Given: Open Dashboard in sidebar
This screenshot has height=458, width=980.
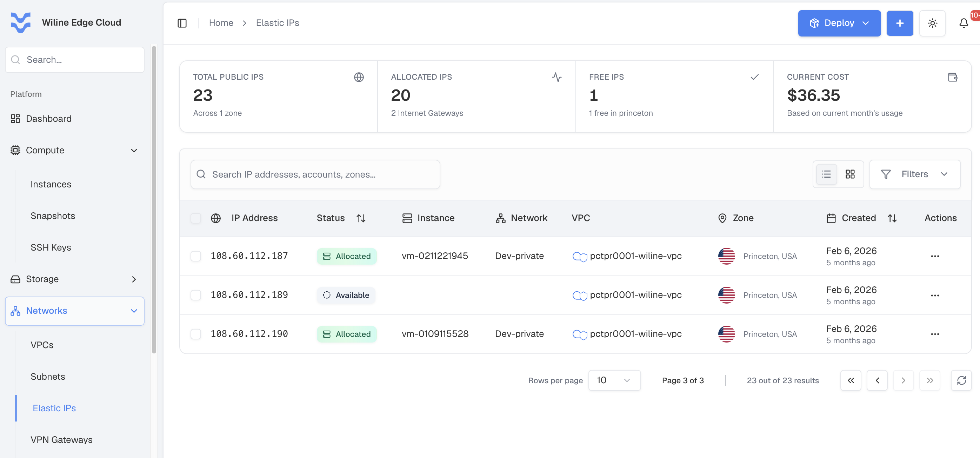Looking at the screenshot, I should point(75,119).
